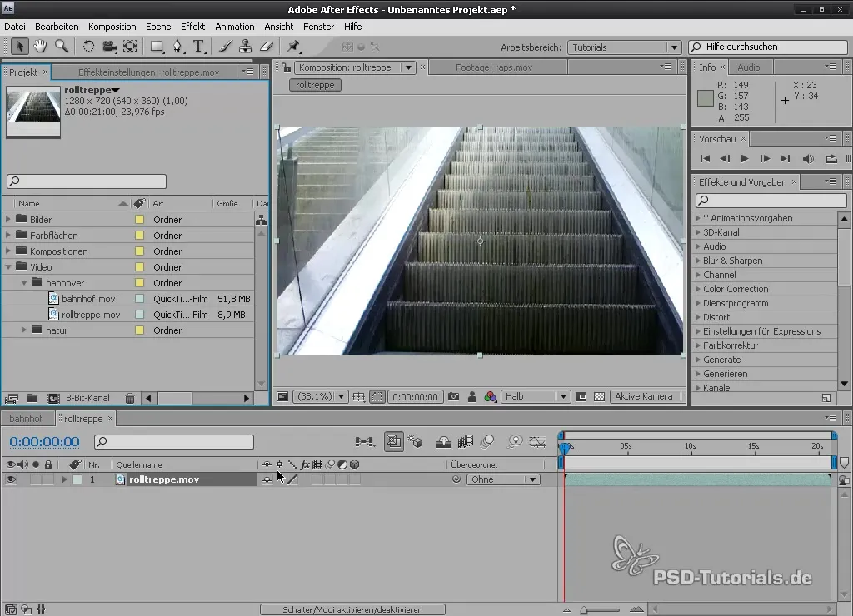Expand the Color Correction effects category
The image size is (853, 616).
tap(697, 289)
